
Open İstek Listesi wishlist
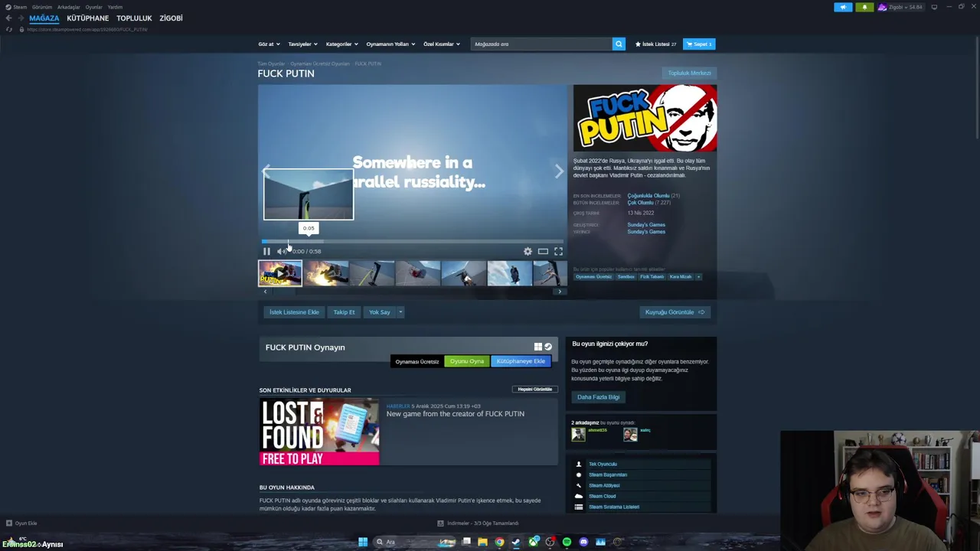655,44
